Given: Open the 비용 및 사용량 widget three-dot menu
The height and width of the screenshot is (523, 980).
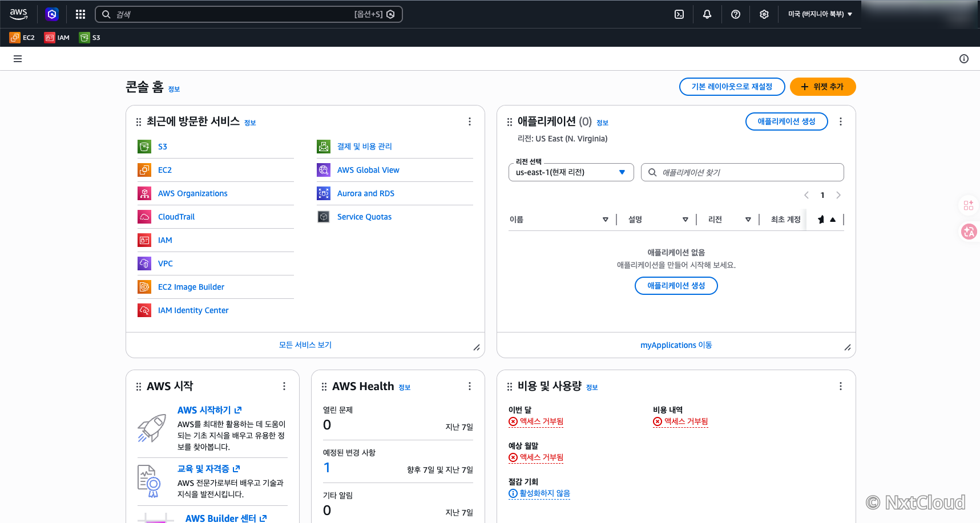Looking at the screenshot, I should pyautogui.click(x=841, y=386).
